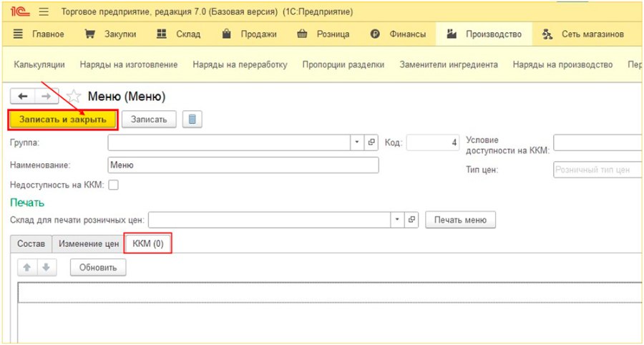Click into the Код input field
The height and width of the screenshot is (345, 644).
click(x=434, y=142)
